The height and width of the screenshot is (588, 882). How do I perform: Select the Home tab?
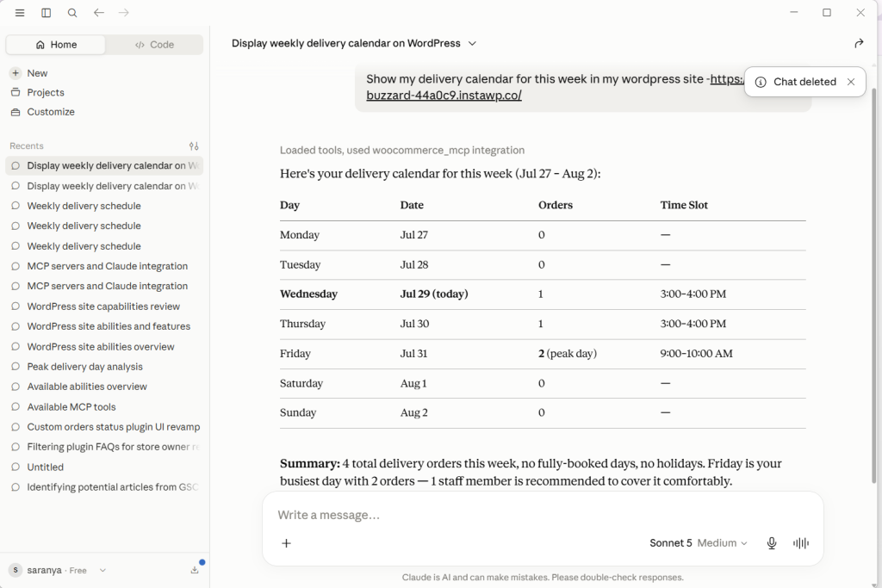pos(56,45)
